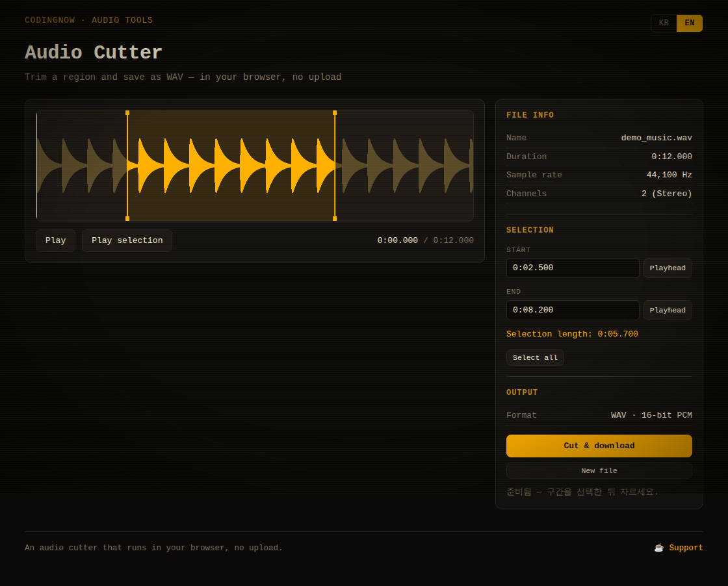Screen dimensions: 728x586
Task: Click the New file button
Action: pos(599,470)
